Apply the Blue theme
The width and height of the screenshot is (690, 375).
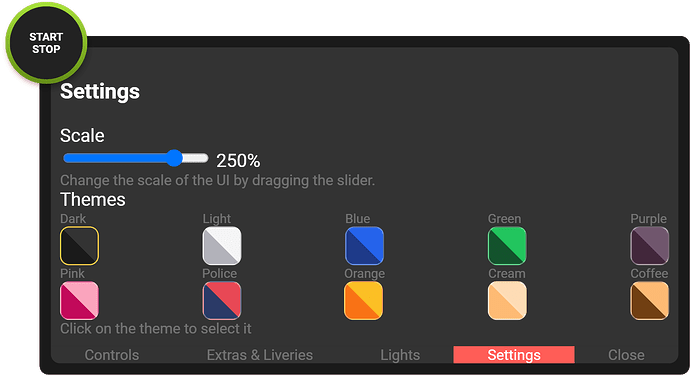pyautogui.click(x=364, y=246)
